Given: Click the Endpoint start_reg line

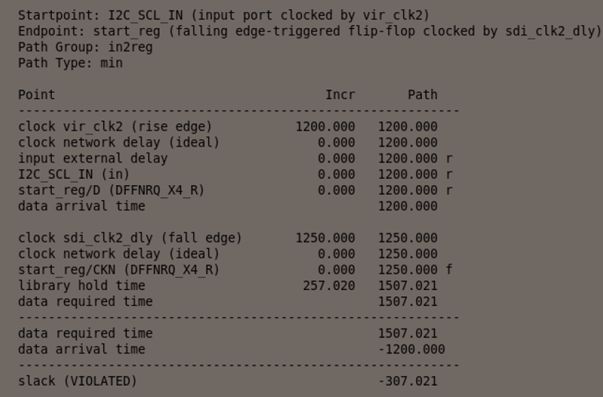Looking at the screenshot, I should pos(310,31).
